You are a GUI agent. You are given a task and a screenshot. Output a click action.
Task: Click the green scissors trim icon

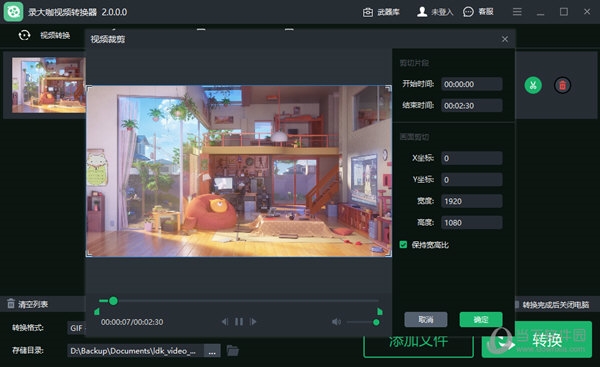point(533,85)
